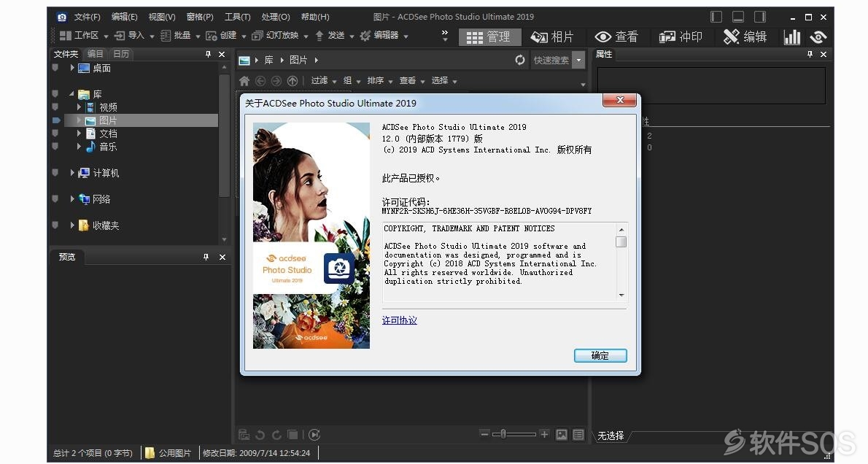The width and height of the screenshot is (868, 464).
Task: Show more toolbar items via double chevron
Action: [444, 36]
